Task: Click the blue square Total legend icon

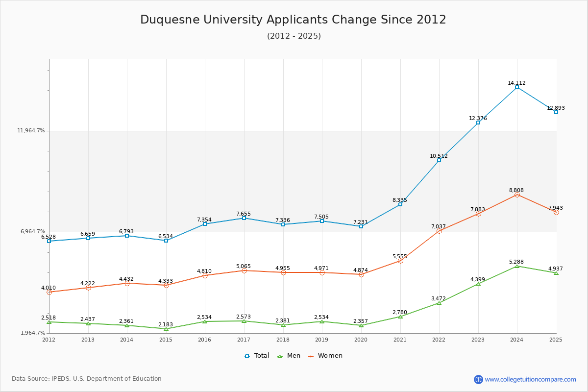Action: click(x=247, y=356)
